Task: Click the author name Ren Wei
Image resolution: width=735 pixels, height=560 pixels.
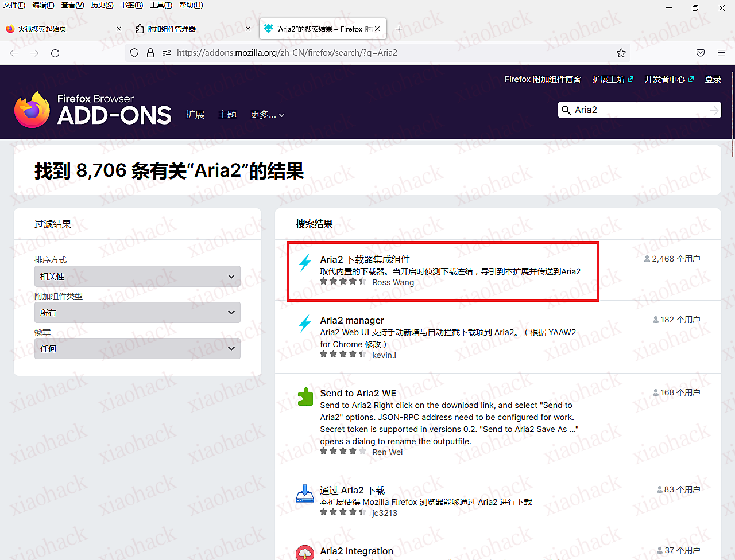Action: tap(387, 452)
